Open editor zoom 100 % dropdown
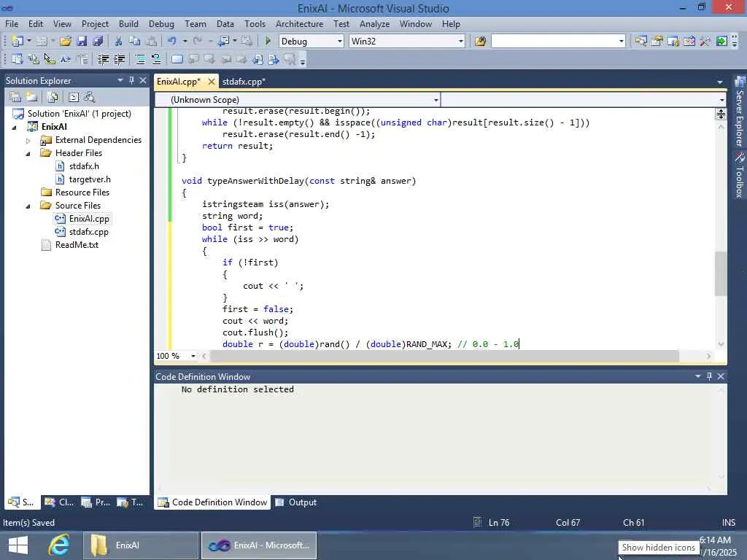Image resolution: width=747 pixels, height=560 pixels. coord(193,356)
